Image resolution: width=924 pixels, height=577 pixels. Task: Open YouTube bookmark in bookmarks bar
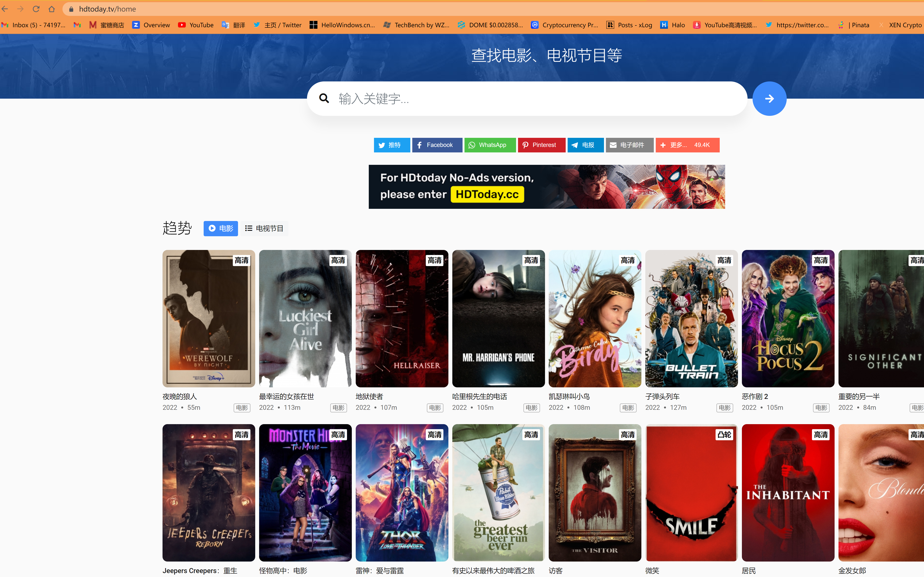point(196,25)
